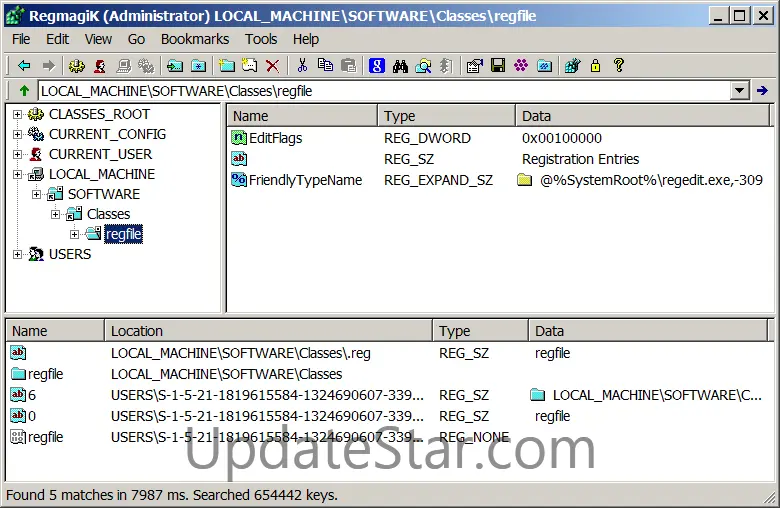Image resolution: width=780 pixels, height=508 pixels.
Task: Select the search result named 6
Action: point(388,395)
